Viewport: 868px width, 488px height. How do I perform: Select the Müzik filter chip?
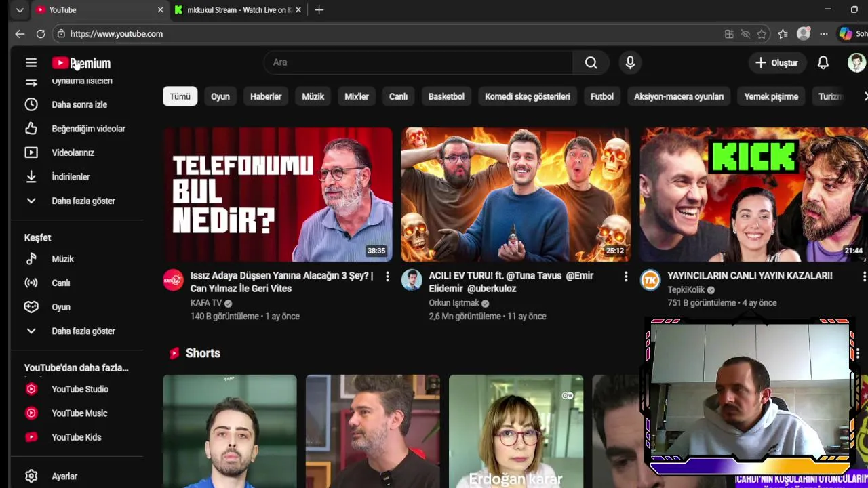pos(313,96)
